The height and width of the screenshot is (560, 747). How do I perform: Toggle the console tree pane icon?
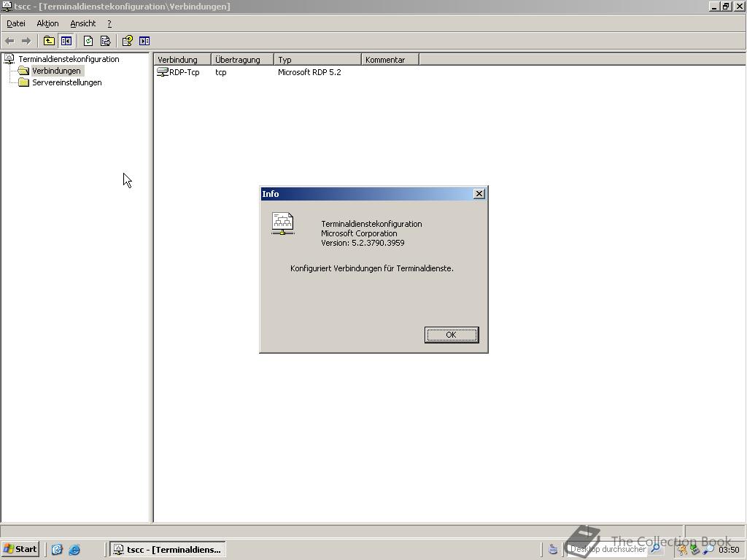tap(66, 41)
